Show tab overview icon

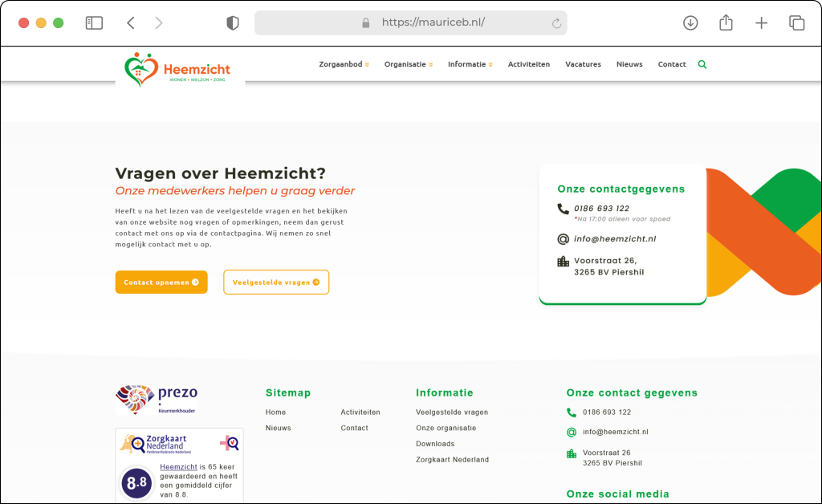pos(796,22)
